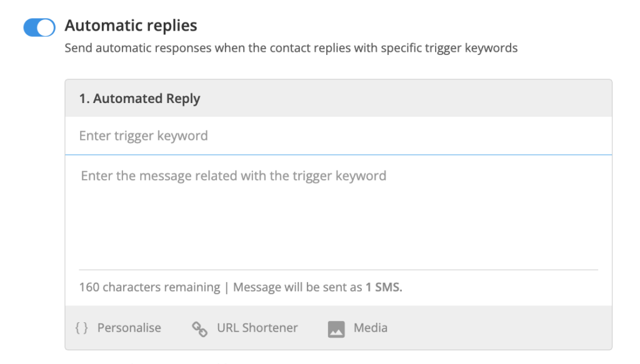
Task: Collapse the 1. Automated Reply header
Action: pos(338,98)
